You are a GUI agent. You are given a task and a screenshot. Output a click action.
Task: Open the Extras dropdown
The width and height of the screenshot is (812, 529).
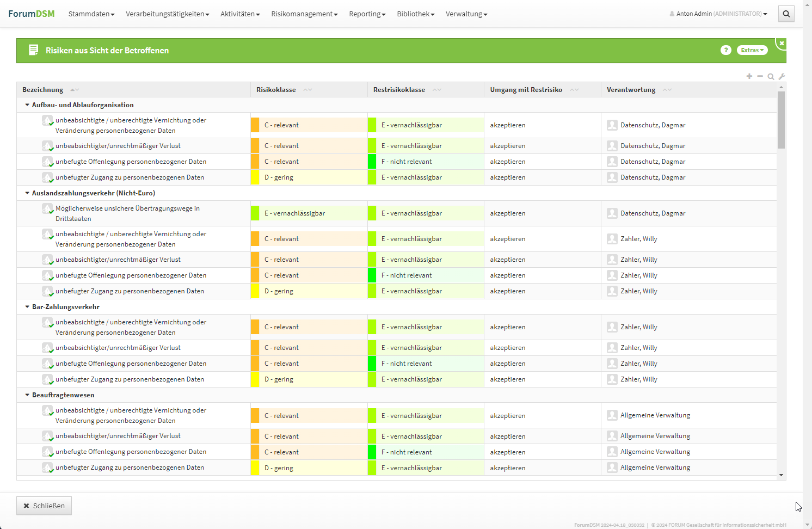point(752,50)
